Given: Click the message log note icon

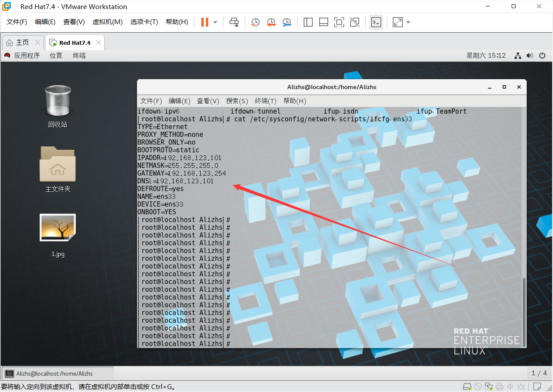Looking at the screenshot, I should (x=537, y=386).
